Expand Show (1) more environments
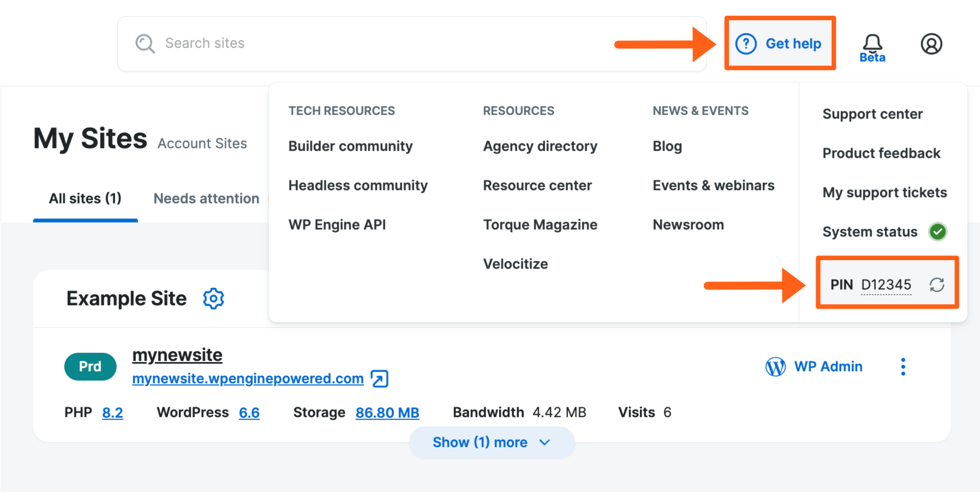The width and height of the screenshot is (980, 492). click(x=491, y=442)
